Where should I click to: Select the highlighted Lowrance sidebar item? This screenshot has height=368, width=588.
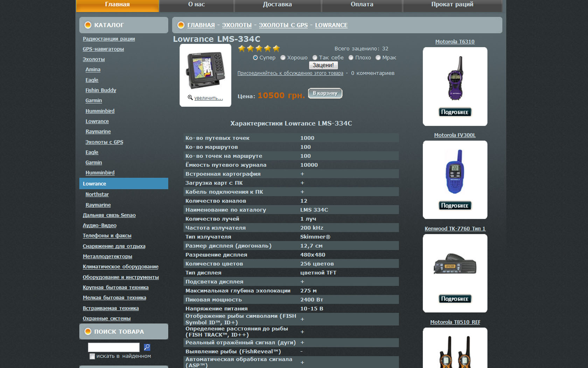(124, 184)
